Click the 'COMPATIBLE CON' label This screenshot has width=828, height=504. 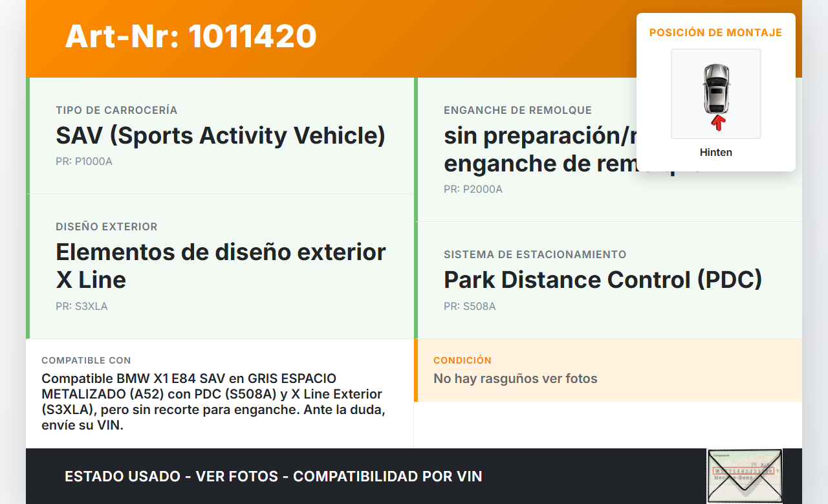point(86,360)
